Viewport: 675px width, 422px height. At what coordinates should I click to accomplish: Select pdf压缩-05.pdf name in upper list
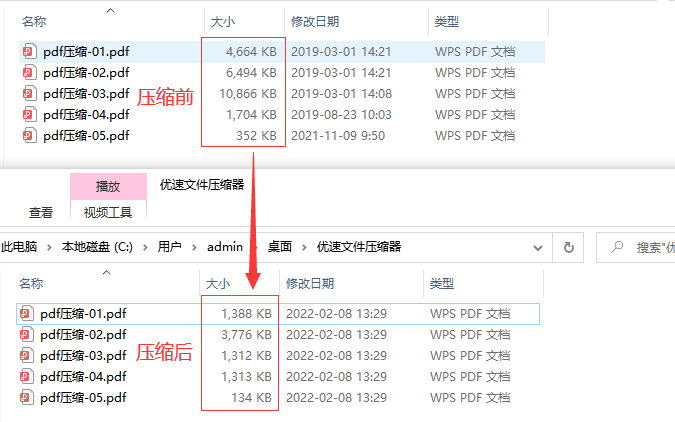[86, 136]
